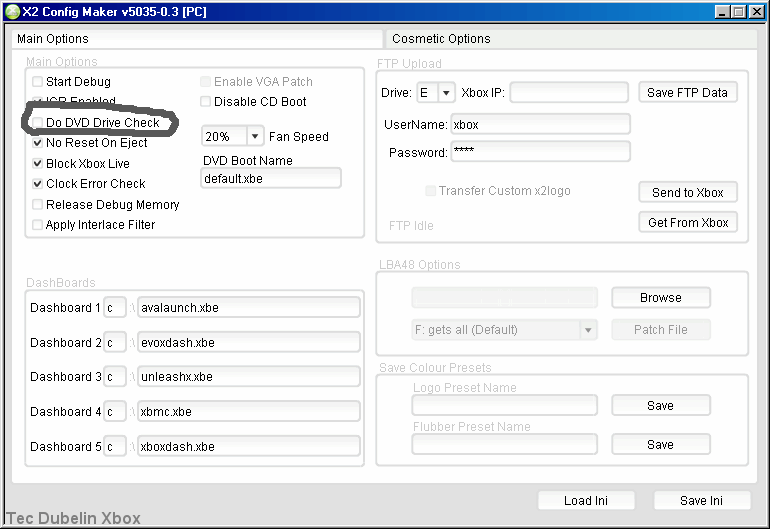Toggle the Block Xbox Live checkbox

[38, 164]
